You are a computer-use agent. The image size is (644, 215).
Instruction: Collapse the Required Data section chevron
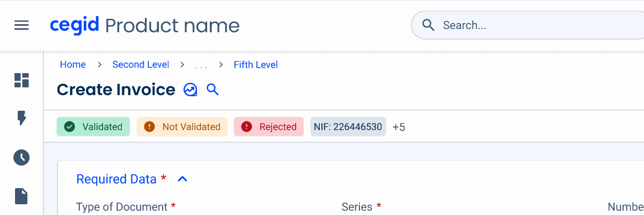tap(182, 179)
